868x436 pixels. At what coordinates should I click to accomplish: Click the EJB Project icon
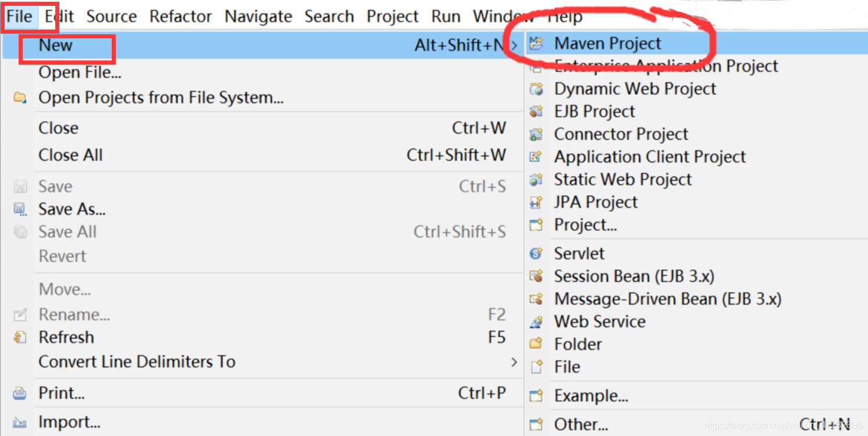[x=536, y=112]
